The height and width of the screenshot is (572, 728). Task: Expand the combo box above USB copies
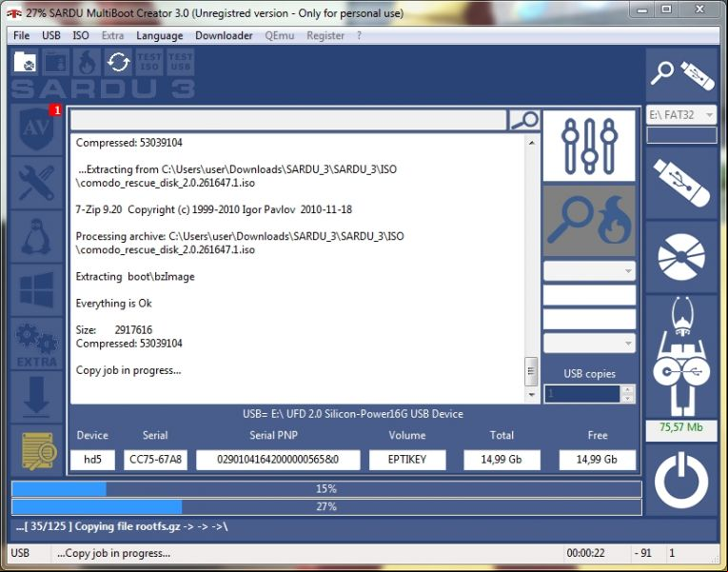pyautogui.click(x=589, y=344)
